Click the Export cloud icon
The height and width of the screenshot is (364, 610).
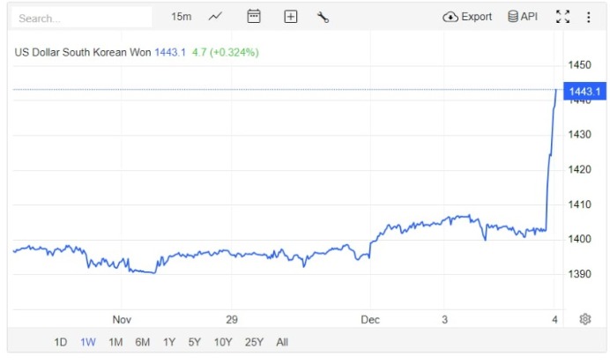[450, 17]
